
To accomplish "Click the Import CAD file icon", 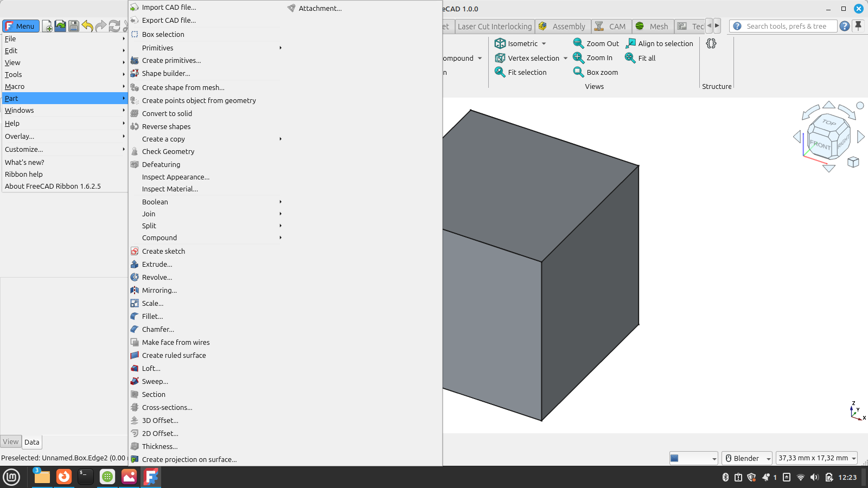I will pyautogui.click(x=135, y=8).
